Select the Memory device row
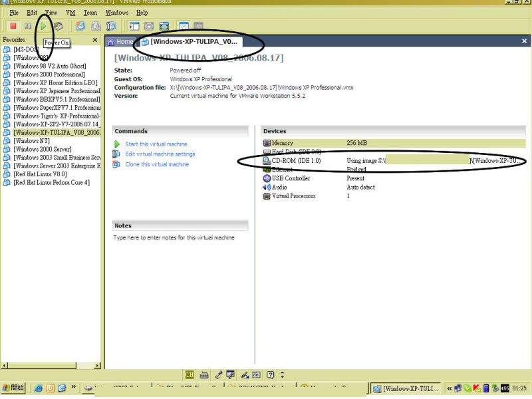The image size is (532, 399). 394,143
